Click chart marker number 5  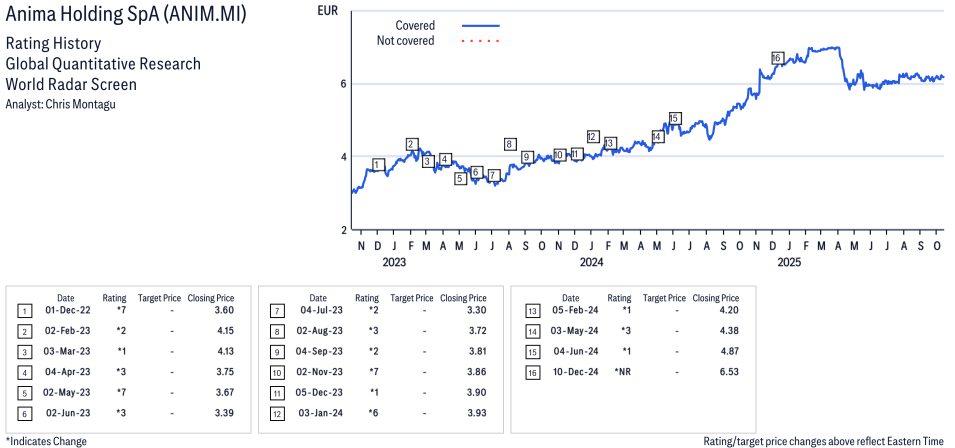coord(460,178)
